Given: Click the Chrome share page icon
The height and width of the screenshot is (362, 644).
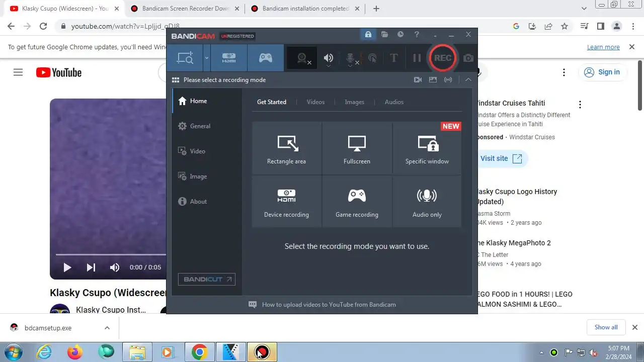Looking at the screenshot, I should 548,26.
